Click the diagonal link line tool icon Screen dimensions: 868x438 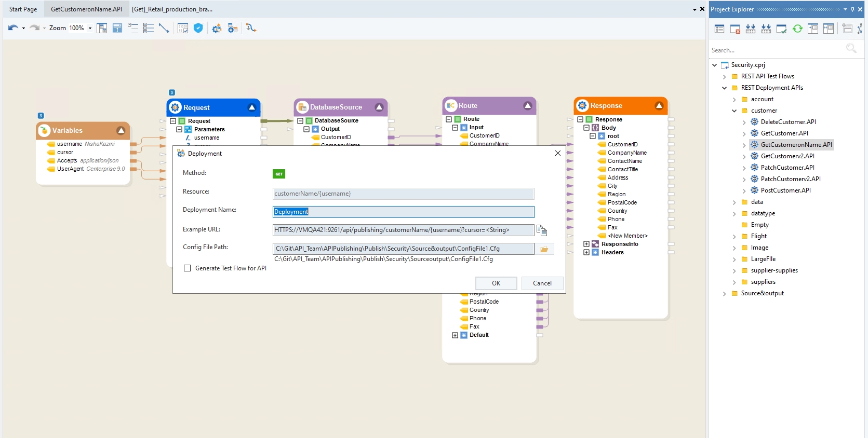coord(164,28)
